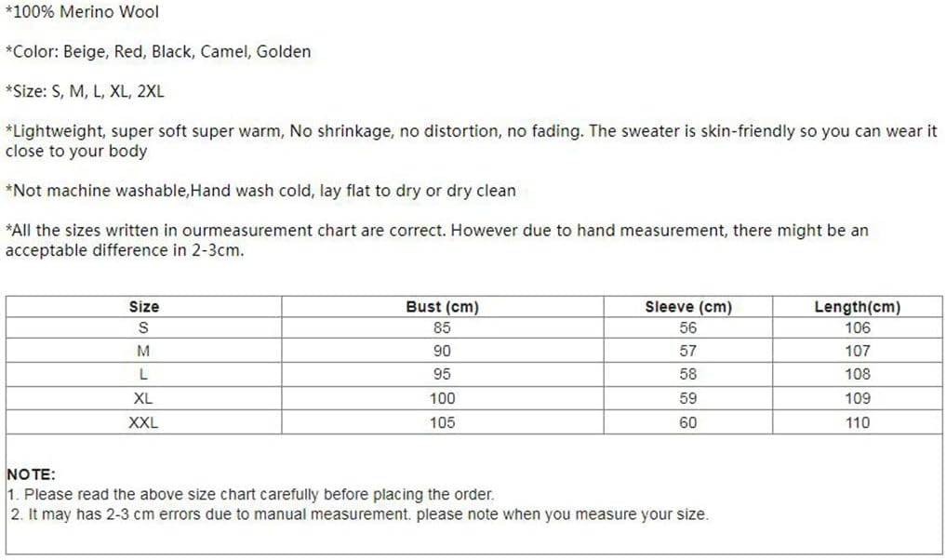
Task: Click the NOTE: heading
Action: pos(32,474)
